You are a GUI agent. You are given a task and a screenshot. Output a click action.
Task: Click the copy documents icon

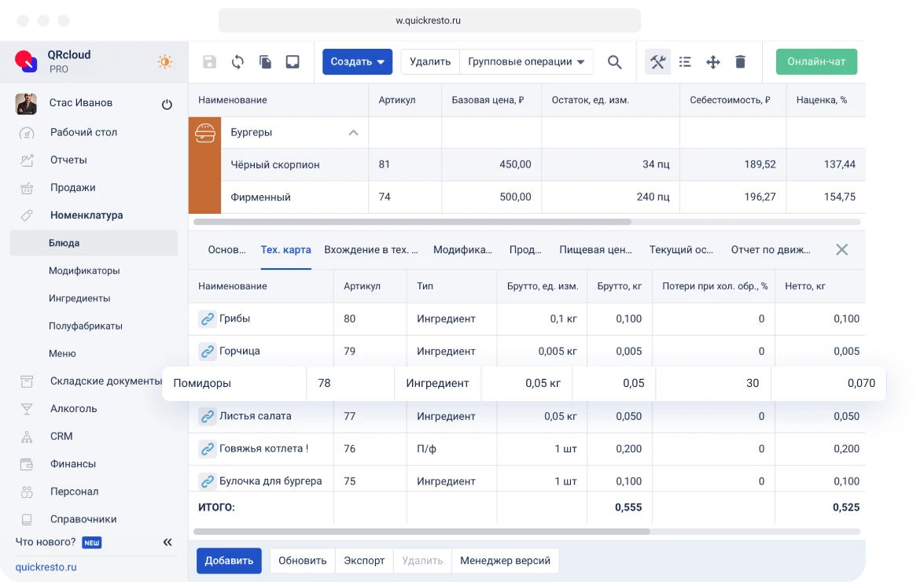tap(266, 62)
